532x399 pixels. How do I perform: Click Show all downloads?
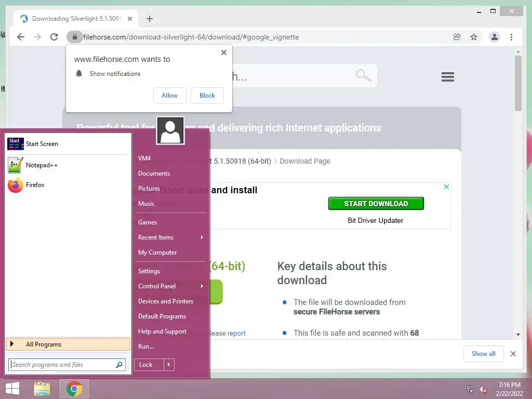click(x=484, y=354)
